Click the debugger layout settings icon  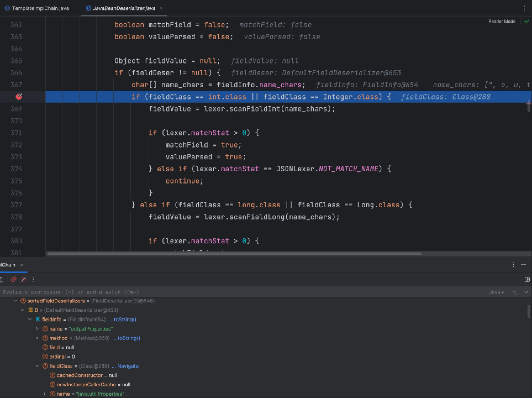tap(527, 279)
